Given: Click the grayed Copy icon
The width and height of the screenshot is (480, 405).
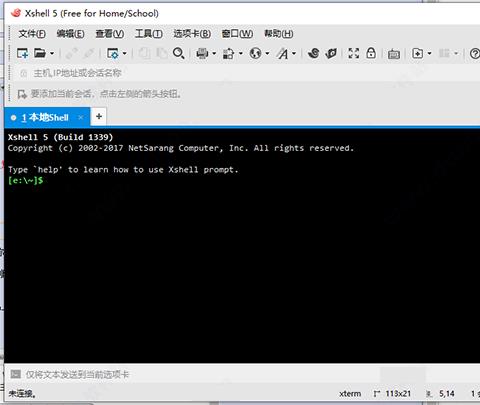Looking at the screenshot, I should [144, 53].
